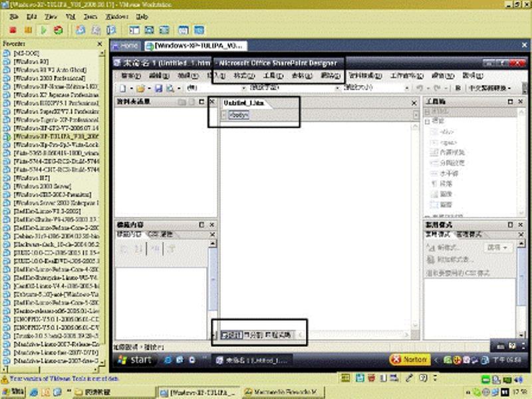
Task: Click the Reset virtual machine icon
Action: click(x=59, y=30)
